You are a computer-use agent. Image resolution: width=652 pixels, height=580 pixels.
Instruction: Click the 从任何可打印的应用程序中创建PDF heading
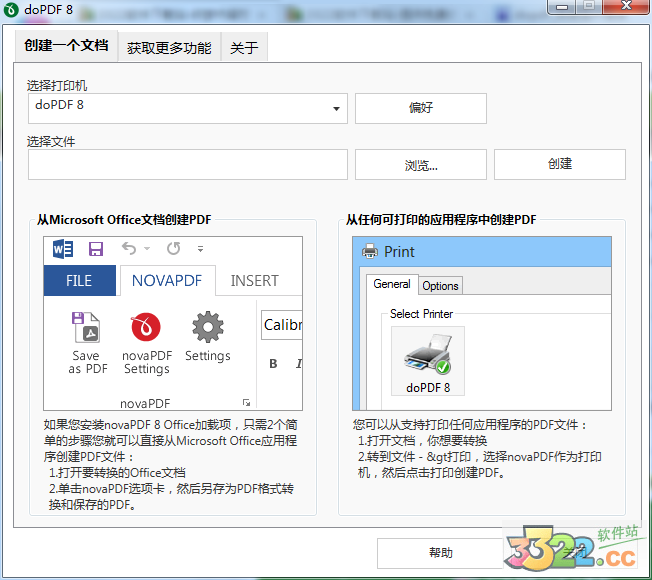click(x=441, y=220)
